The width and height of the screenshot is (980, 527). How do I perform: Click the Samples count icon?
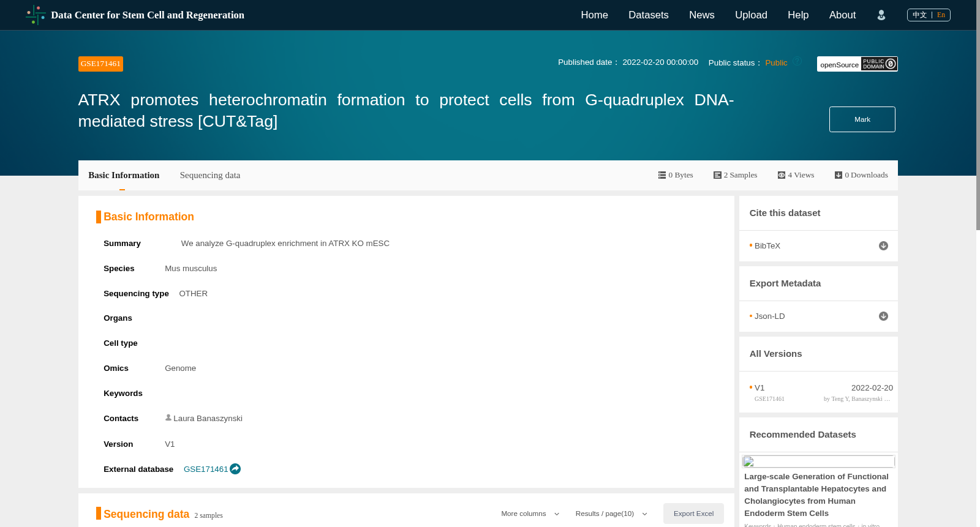point(717,175)
